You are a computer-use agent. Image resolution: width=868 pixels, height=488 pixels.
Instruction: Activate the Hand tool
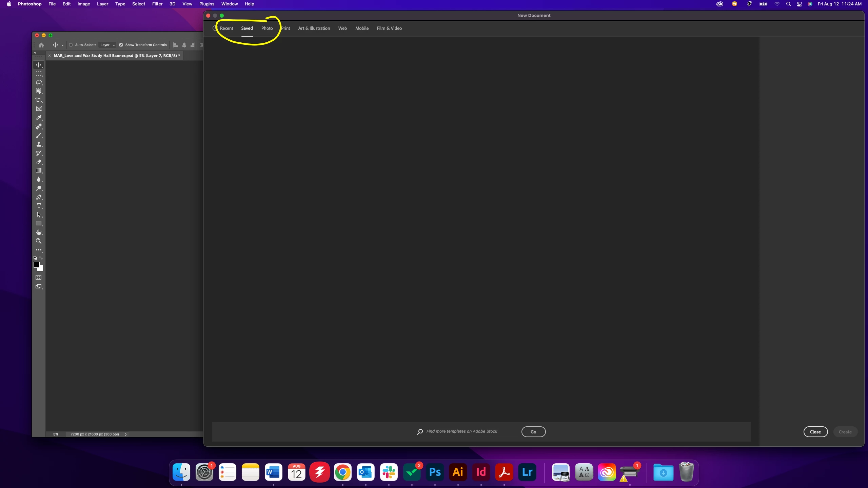39,232
